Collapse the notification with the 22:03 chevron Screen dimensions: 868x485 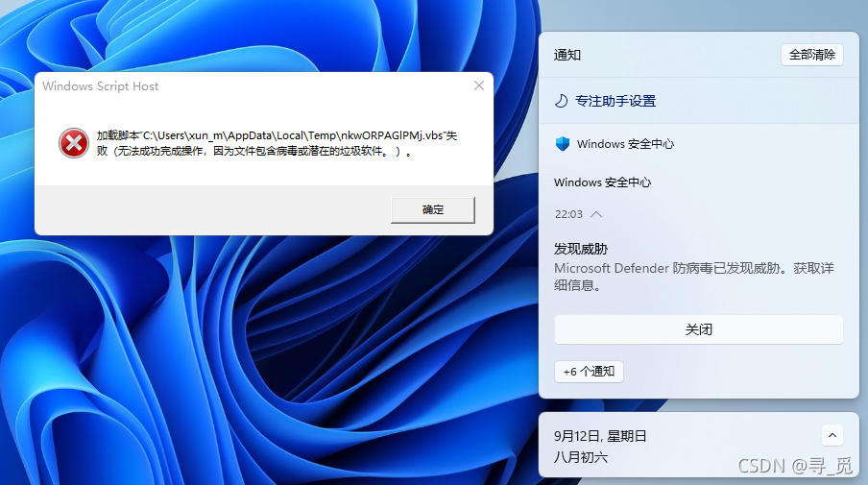click(x=596, y=214)
